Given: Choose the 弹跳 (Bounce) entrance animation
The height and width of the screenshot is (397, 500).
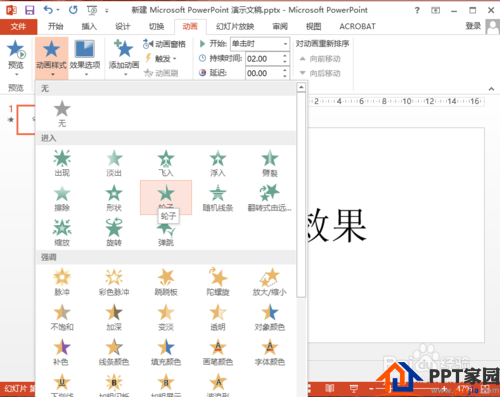Looking at the screenshot, I should coord(166,235).
